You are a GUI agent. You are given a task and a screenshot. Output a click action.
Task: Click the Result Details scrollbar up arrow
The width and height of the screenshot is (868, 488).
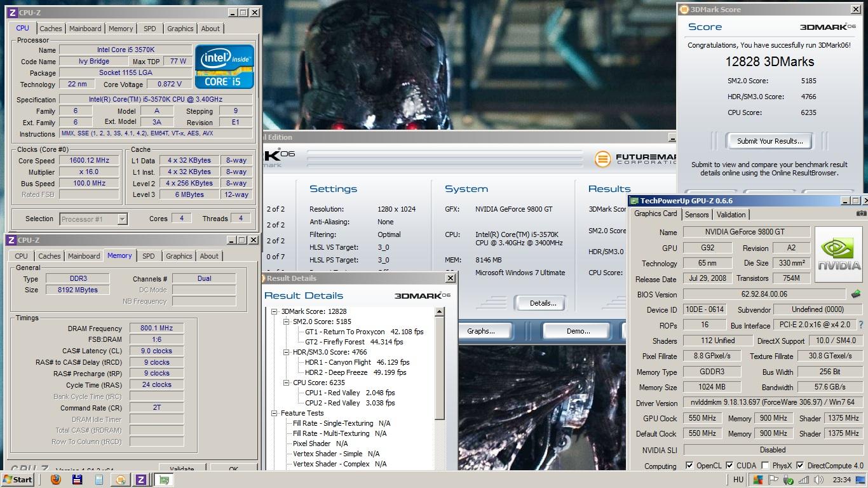pos(439,312)
